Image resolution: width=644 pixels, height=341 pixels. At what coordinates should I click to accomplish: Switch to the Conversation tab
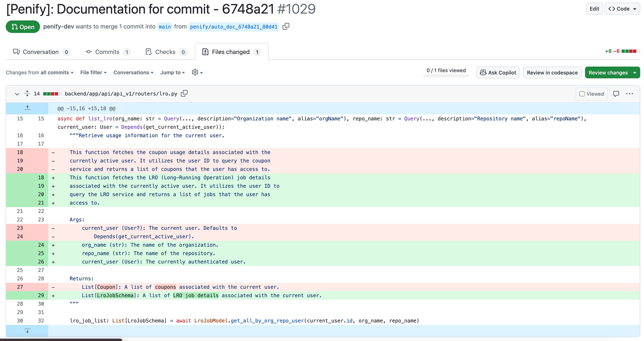(x=41, y=52)
